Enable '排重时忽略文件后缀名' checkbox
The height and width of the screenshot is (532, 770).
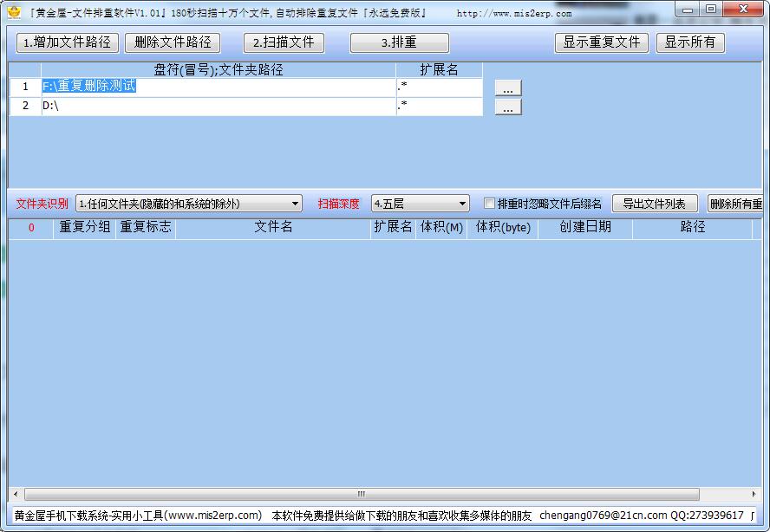(489, 204)
